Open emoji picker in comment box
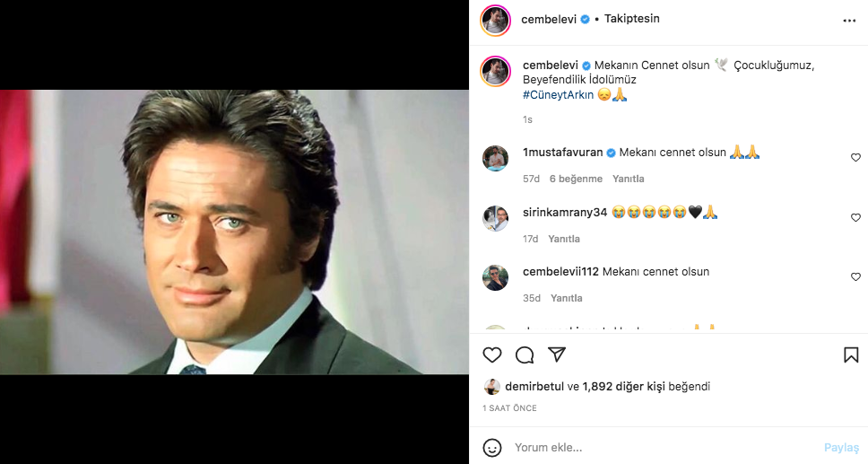 coord(492,447)
